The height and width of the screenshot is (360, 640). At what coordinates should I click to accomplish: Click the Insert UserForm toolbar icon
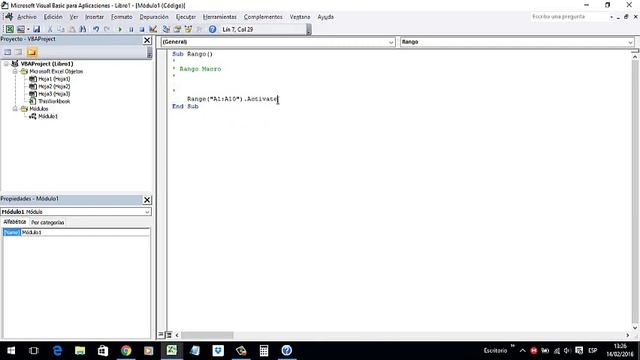coord(20,29)
